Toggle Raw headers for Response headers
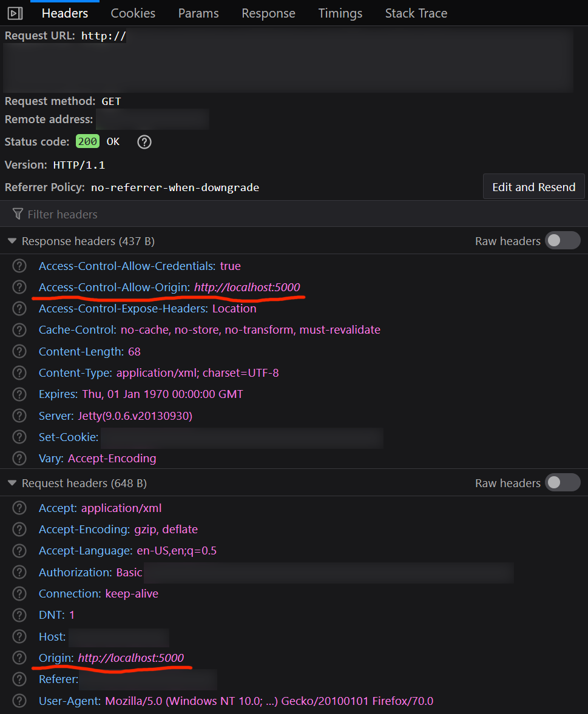 (x=563, y=240)
